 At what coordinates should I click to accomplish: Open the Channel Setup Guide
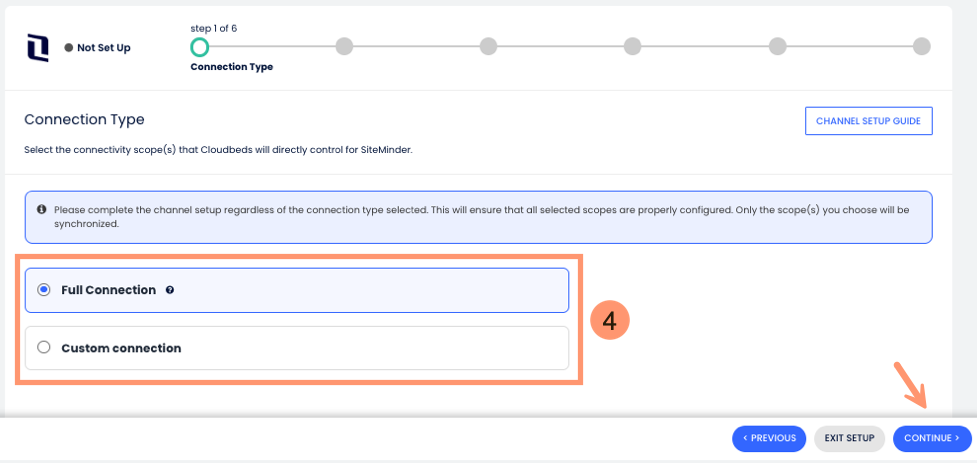[868, 121]
